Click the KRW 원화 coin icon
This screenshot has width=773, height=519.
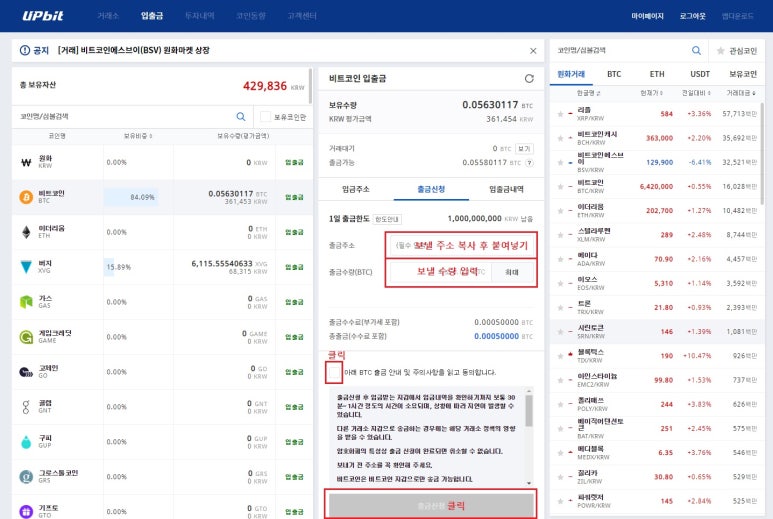click(x=26, y=162)
